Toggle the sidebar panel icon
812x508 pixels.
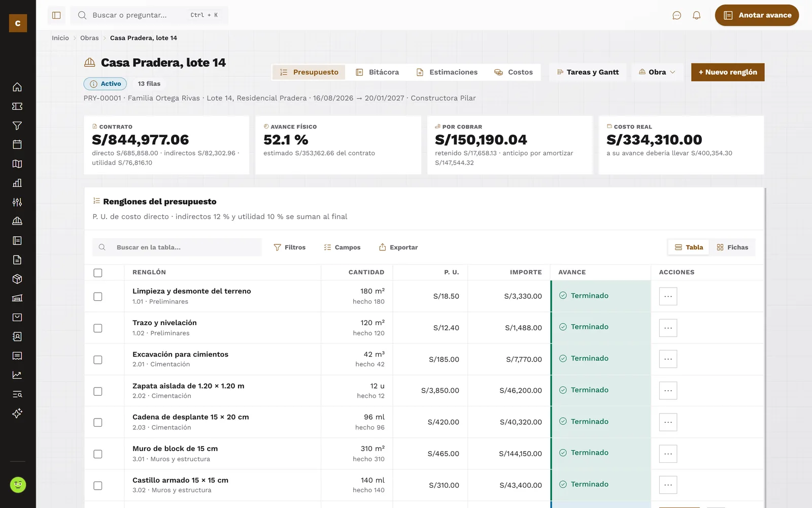pos(56,15)
